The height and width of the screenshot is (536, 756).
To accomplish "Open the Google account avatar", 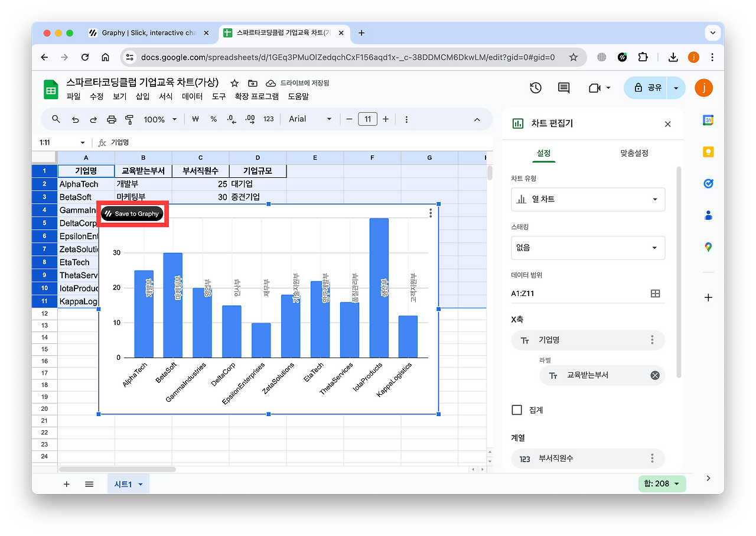I will [703, 88].
